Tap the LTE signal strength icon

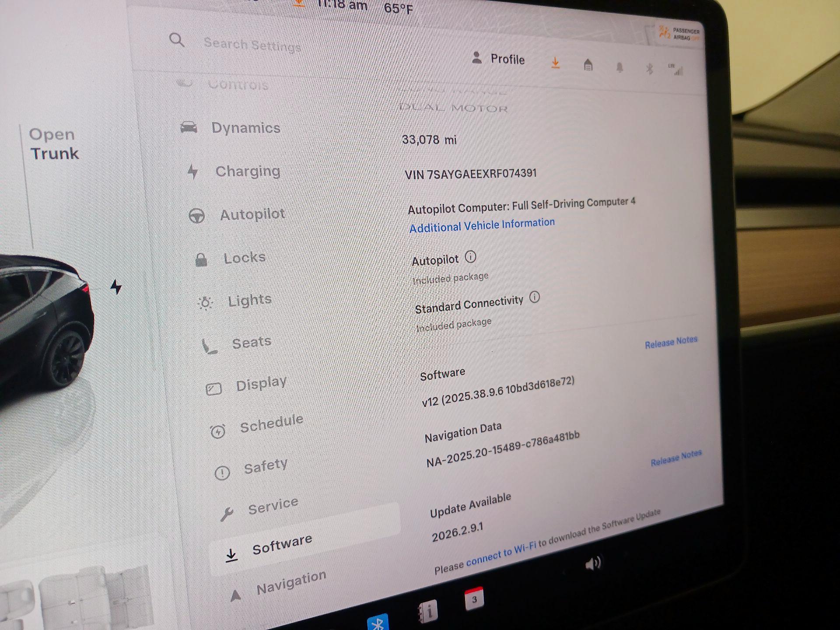coord(676,70)
